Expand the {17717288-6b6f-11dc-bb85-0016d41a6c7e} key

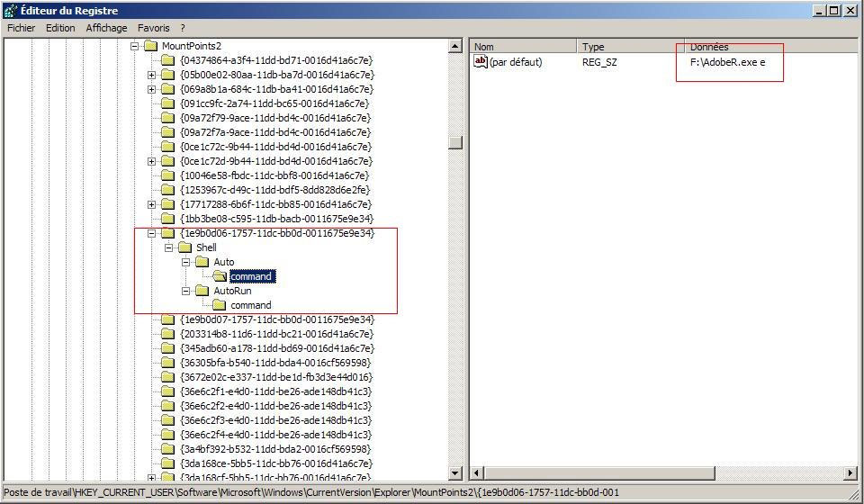coord(151,204)
